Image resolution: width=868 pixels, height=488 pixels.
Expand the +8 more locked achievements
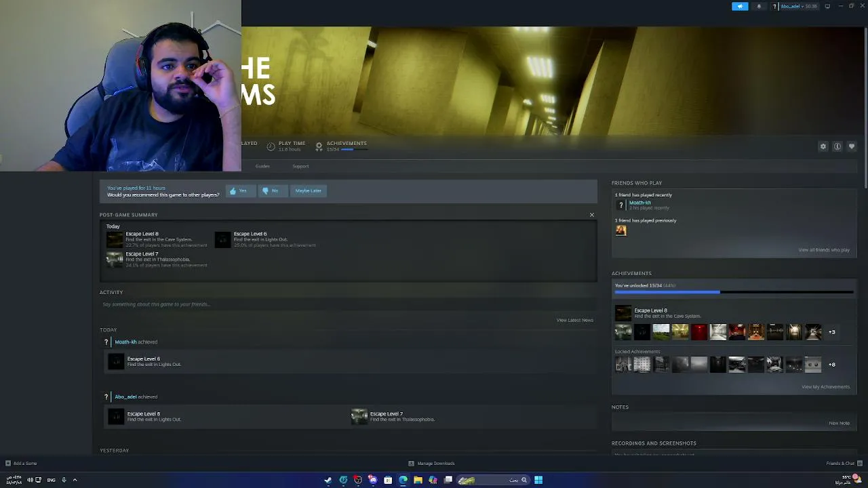pos(831,365)
